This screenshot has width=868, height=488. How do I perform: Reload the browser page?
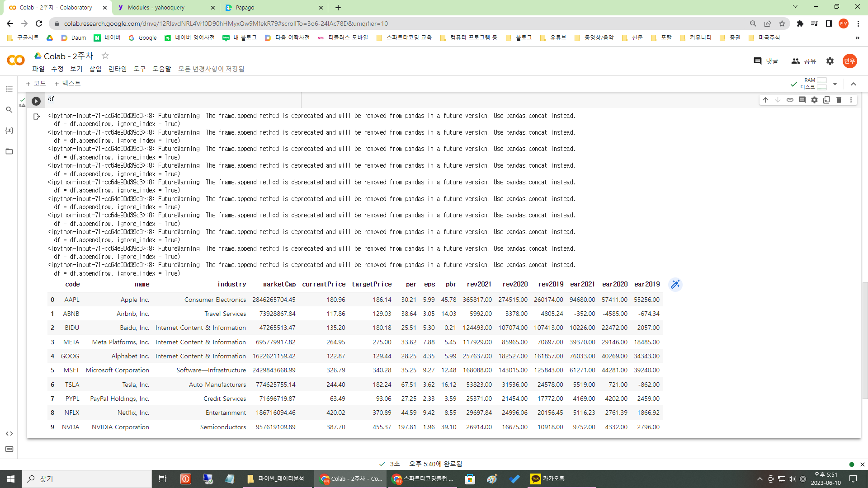pyautogui.click(x=39, y=23)
